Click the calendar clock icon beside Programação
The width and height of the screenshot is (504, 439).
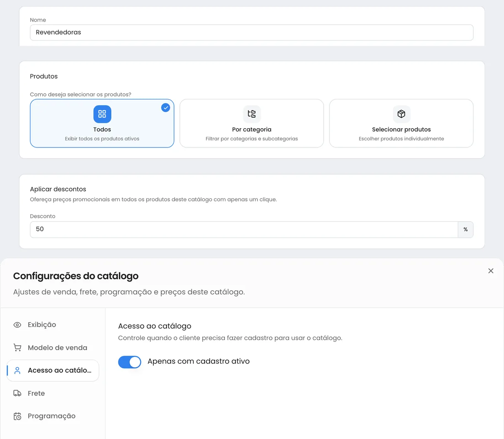tap(17, 416)
